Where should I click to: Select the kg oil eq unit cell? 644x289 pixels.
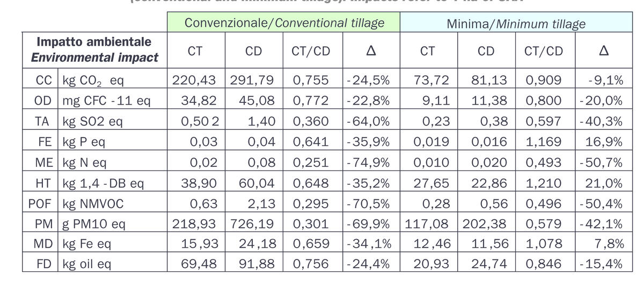[x=87, y=264]
